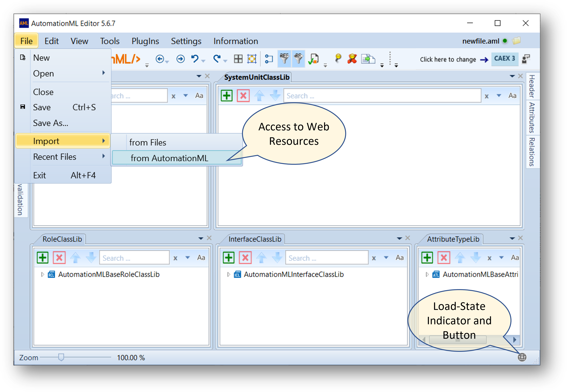Click the four-pane layout grid icon
Viewport: 567px width, 392px height.
point(238,59)
